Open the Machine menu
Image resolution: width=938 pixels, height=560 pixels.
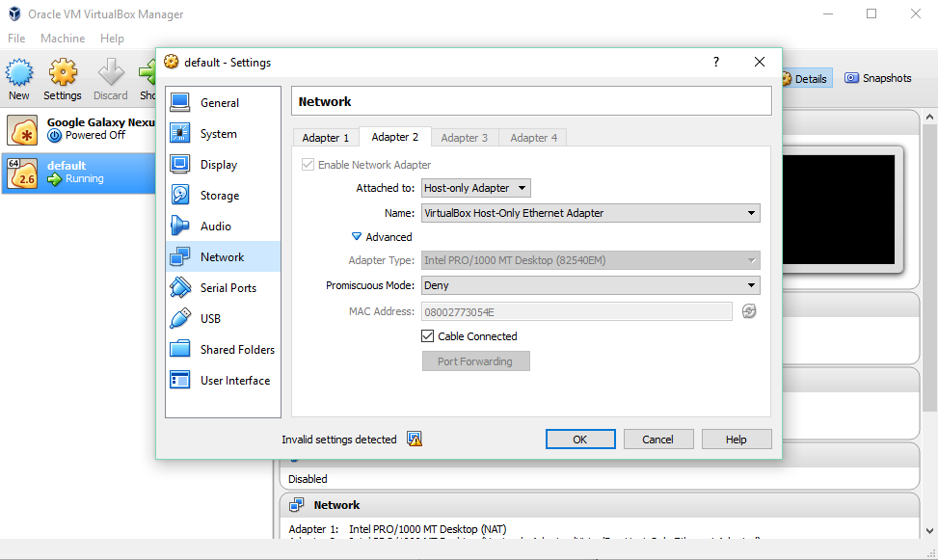[x=63, y=39]
